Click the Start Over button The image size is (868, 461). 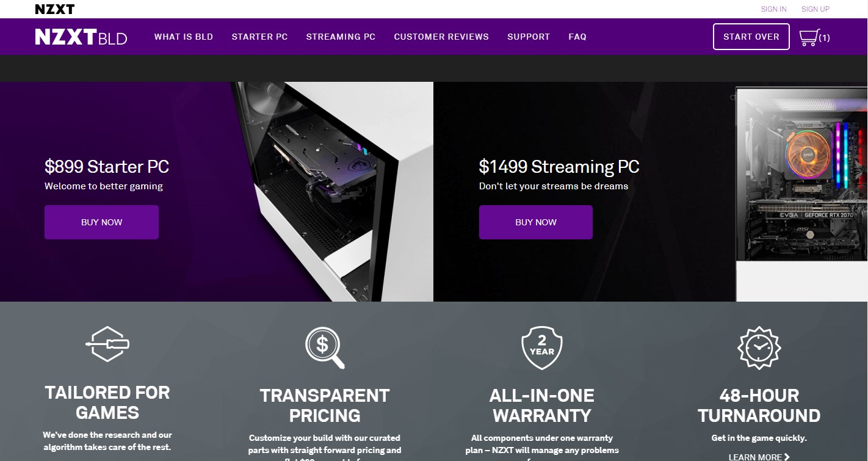(x=751, y=37)
